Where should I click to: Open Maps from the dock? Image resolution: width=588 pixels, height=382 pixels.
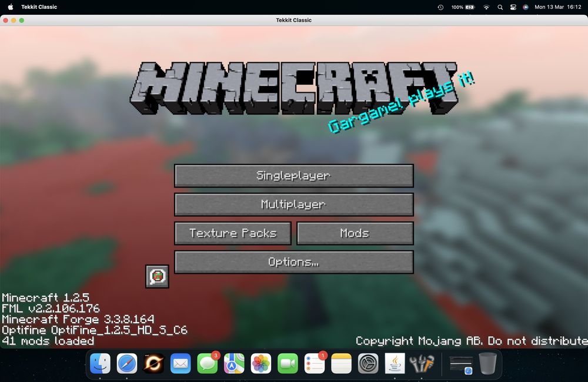pyautogui.click(x=234, y=363)
